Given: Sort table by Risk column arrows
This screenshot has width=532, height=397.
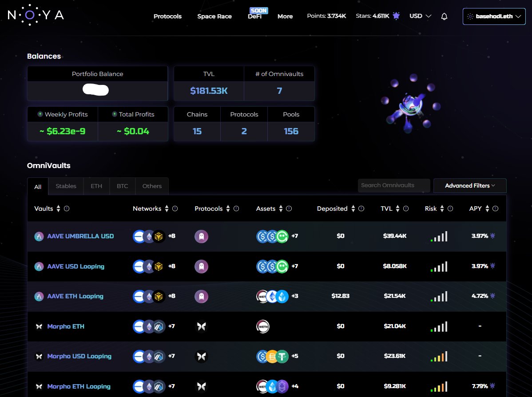Looking at the screenshot, I should (x=442, y=209).
